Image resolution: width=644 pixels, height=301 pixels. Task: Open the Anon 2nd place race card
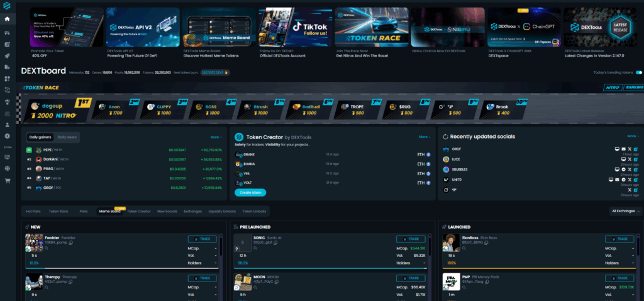(115, 110)
